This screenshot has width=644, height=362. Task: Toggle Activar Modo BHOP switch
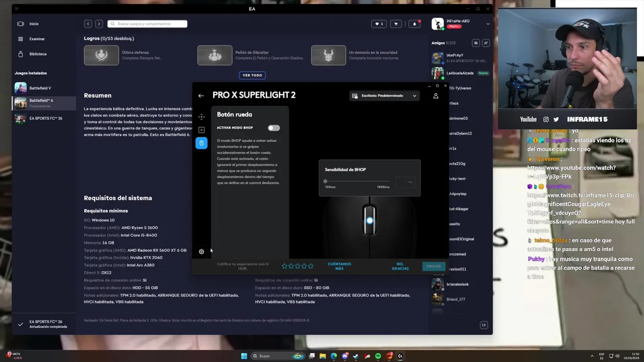coord(274,128)
